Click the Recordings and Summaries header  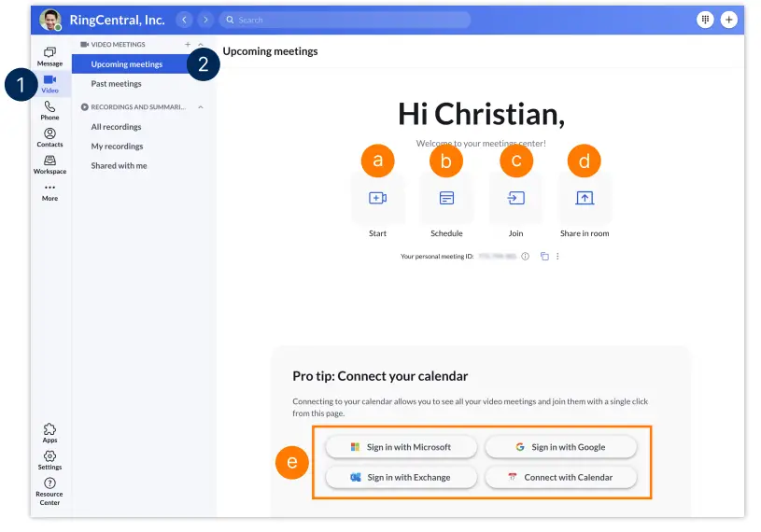pyautogui.click(x=138, y=106)
